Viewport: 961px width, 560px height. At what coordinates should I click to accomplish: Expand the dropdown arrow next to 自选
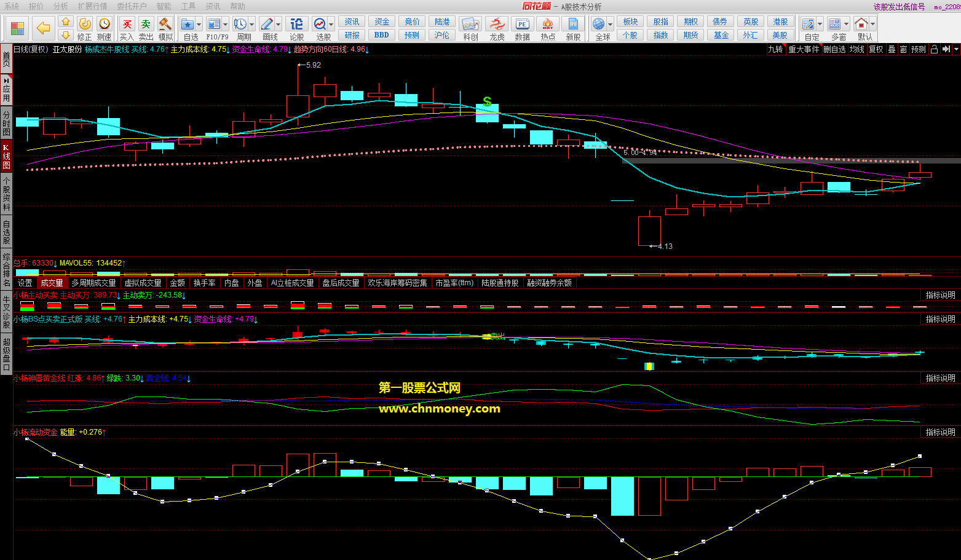(199, 25)
